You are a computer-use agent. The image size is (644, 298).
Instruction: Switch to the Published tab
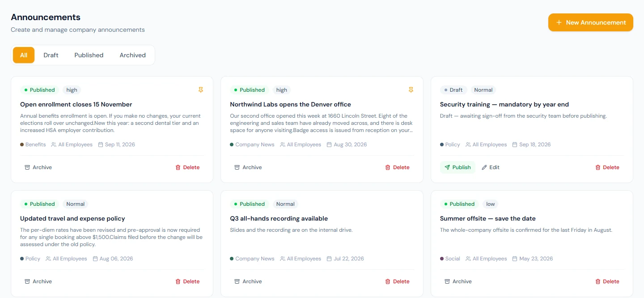pyautogui.click(x=89, y=55)
